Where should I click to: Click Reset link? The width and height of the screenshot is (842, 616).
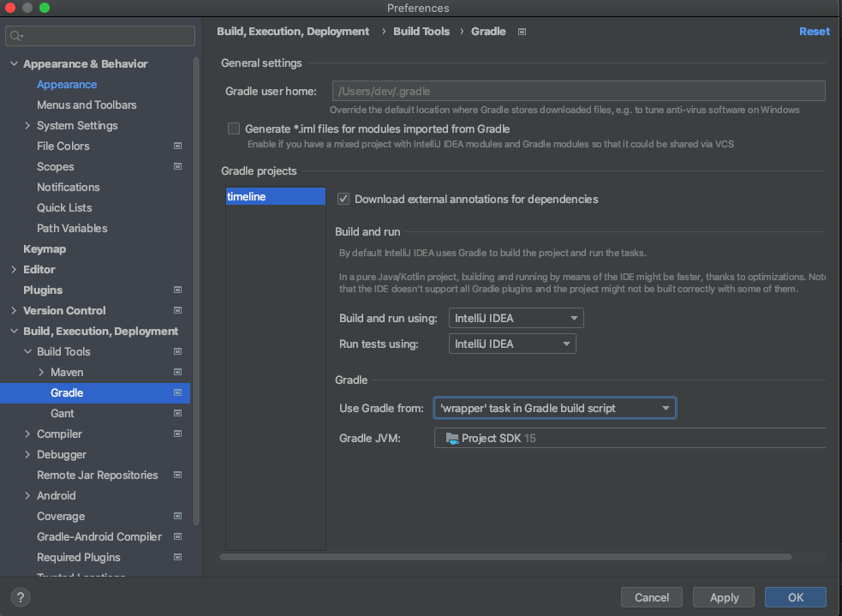point(814,32)
